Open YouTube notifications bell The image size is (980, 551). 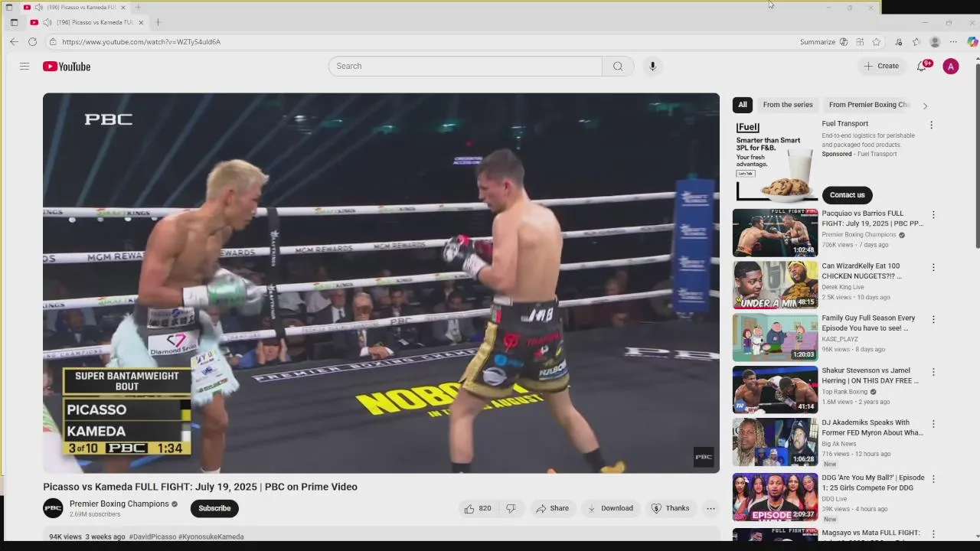(922, 66)
